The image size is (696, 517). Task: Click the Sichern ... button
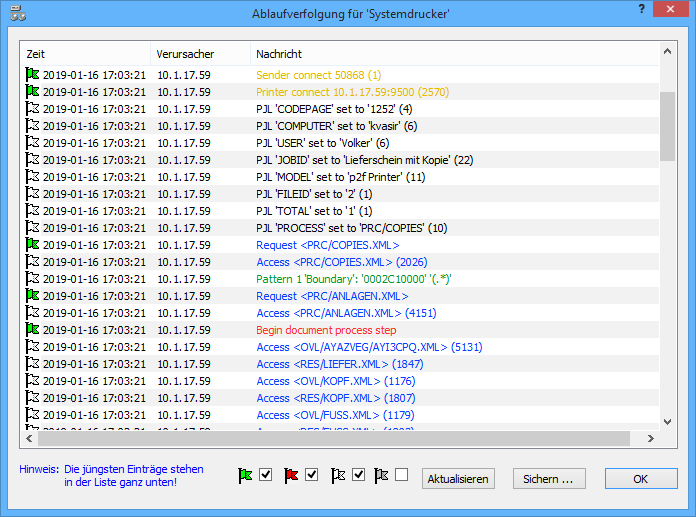548,479
